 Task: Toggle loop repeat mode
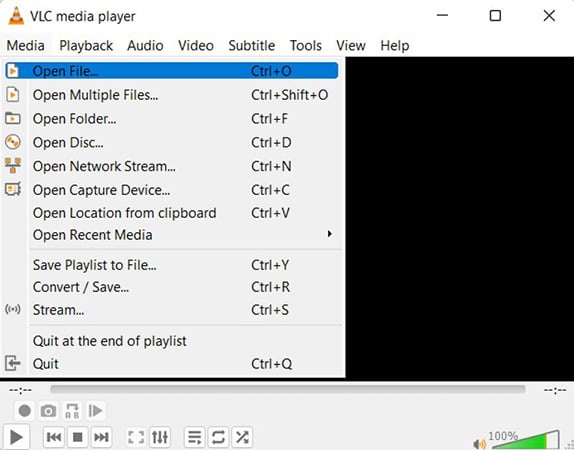[x=218, y=437]
